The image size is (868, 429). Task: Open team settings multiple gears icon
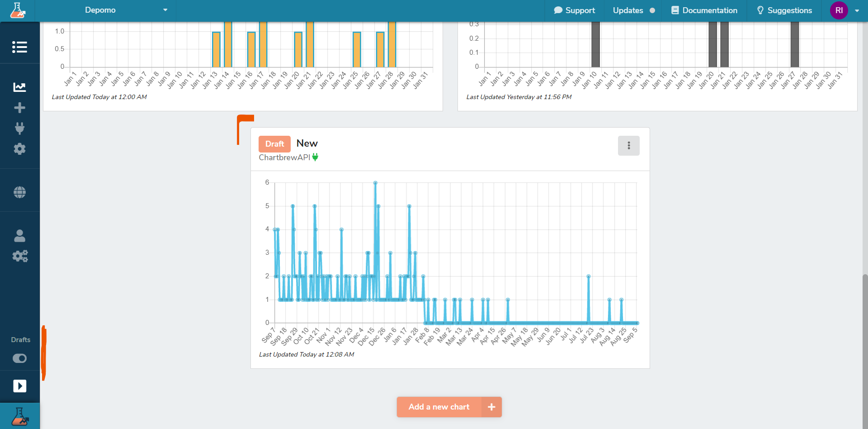coord(20,256)
